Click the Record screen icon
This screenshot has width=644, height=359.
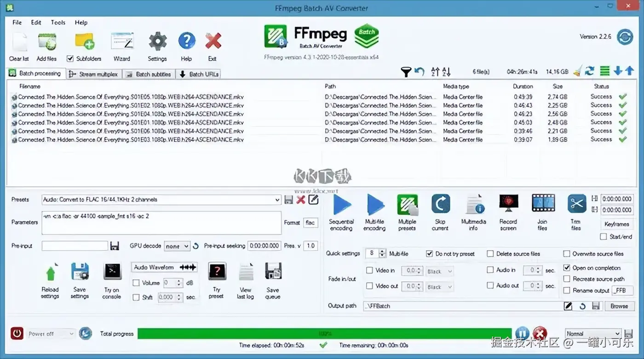[508, 203]
